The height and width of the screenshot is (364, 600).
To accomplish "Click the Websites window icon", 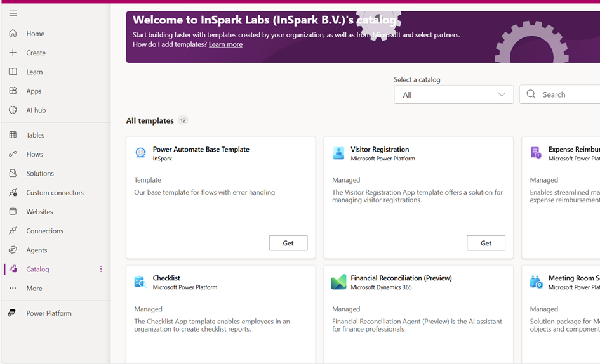I will pos(13,211).
